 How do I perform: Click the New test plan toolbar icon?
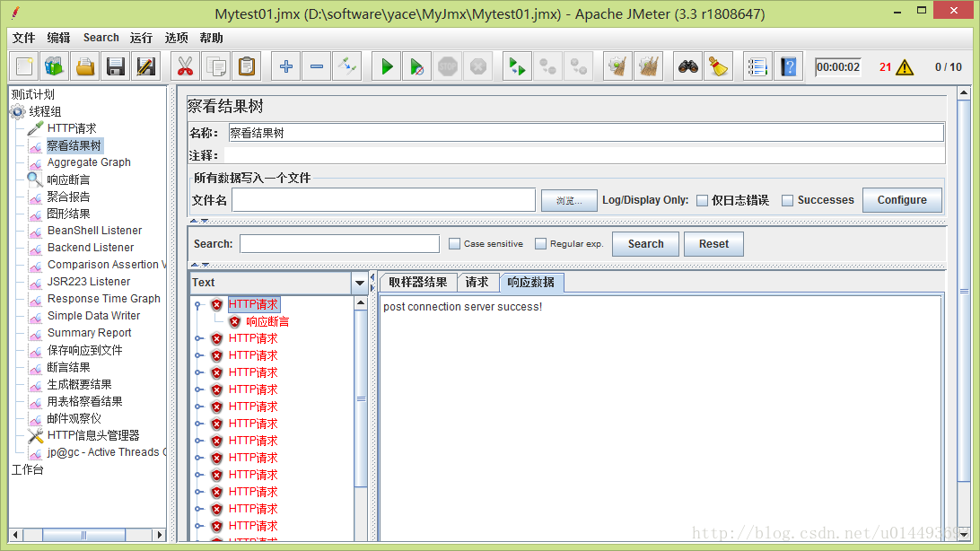point(23,66)
